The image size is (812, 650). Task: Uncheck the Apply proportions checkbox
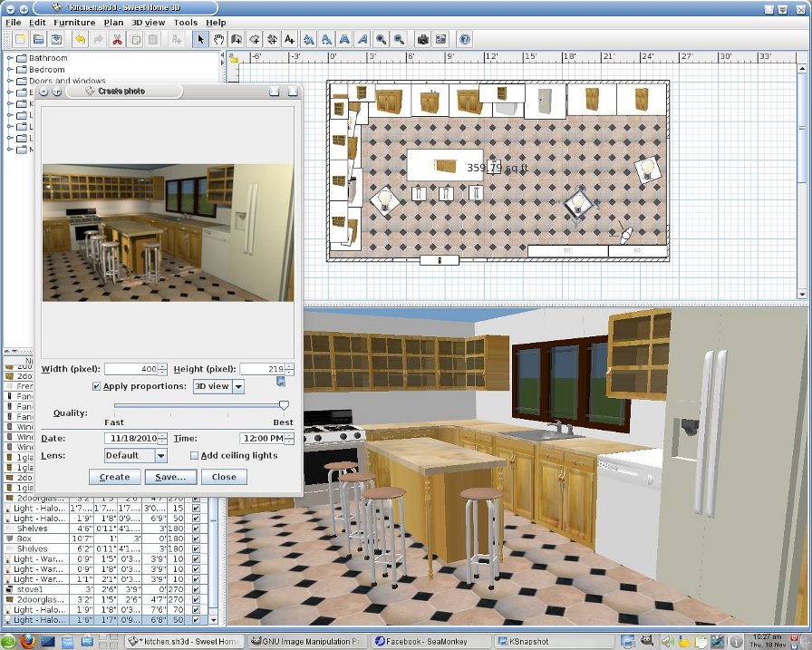tap(97, 386)
